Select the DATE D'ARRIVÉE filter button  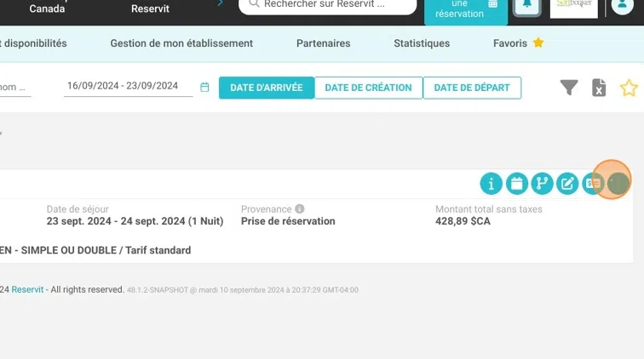tap(266, 88)
